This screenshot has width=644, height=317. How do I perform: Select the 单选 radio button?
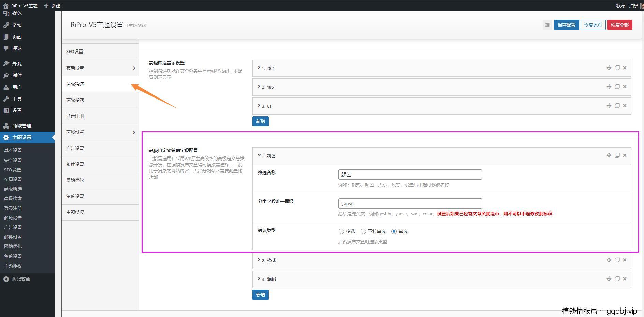pos(394,231)
